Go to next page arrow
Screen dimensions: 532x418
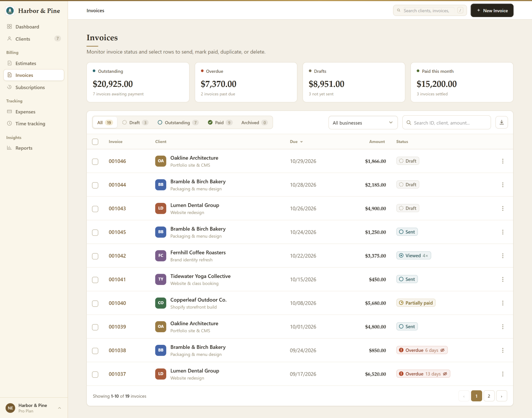coord(501,396)
